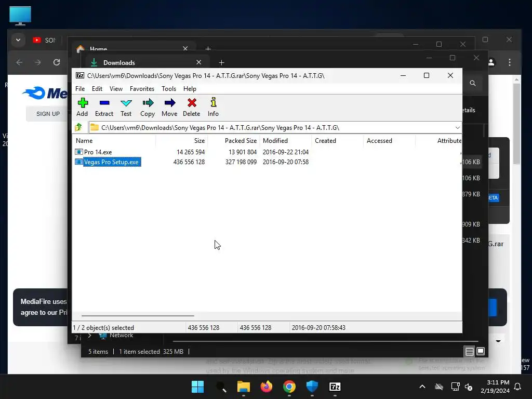Close the Home tab in File Explorer
The height and width of the screenshot is (399, 532).
pos(185,48)
